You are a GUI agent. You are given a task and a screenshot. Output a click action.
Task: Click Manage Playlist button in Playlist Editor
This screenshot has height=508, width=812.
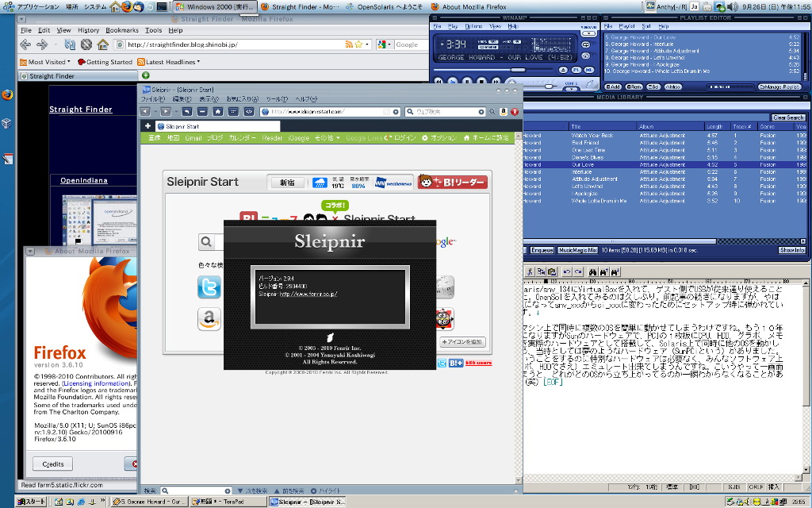[x=779, y=87]
